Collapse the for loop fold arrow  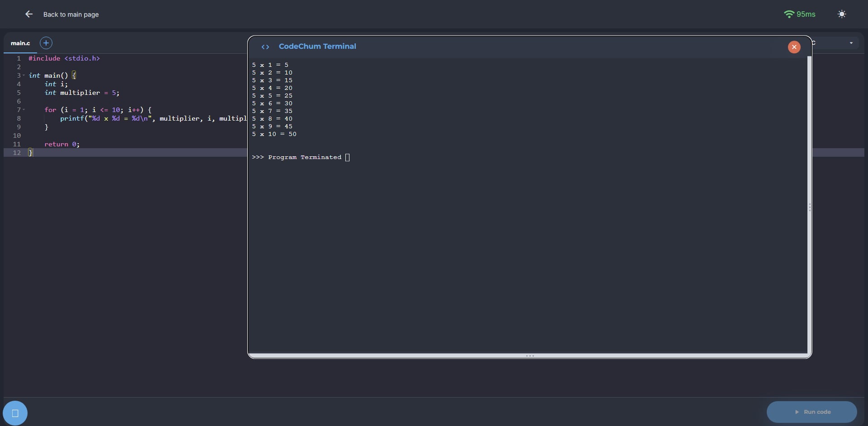click(x=24, y=110)
